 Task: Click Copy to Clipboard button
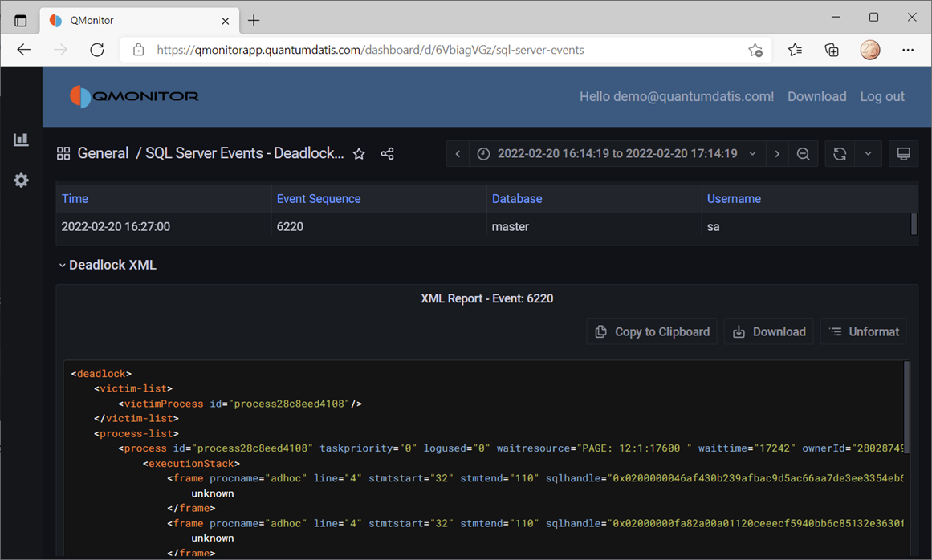(652, 331)
